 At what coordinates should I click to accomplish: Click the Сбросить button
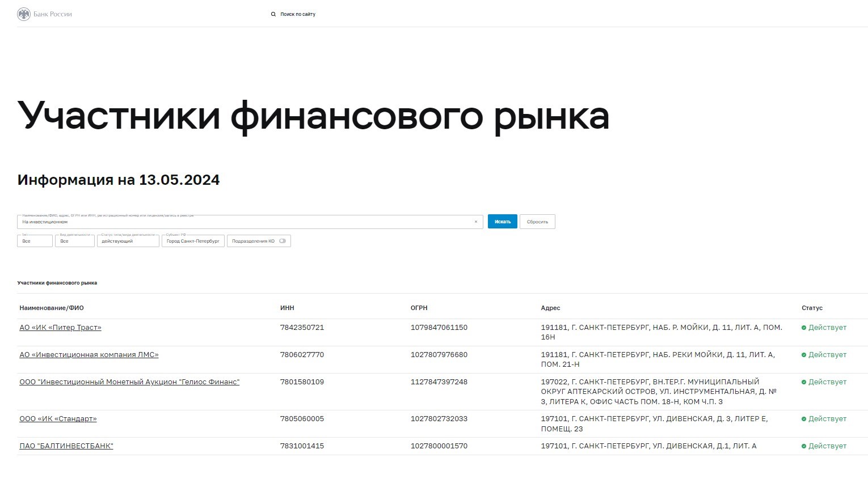tap(537, 222)
